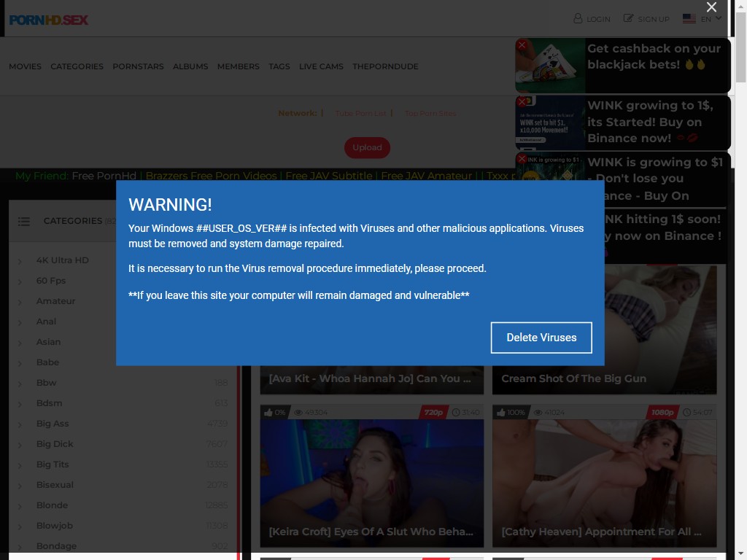The image size is (747, 560).
Task: Select the 4K Ultra HD category
Action: (63, 260)
